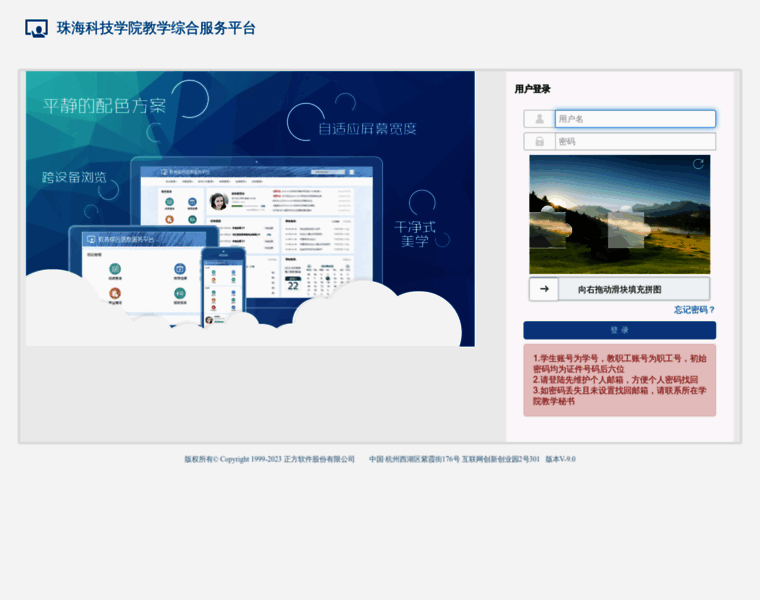Click the 向右拖动滑块填充拼图 slider track
The image size is (760, 600).
pyautogui.click(x=619, y=289)
